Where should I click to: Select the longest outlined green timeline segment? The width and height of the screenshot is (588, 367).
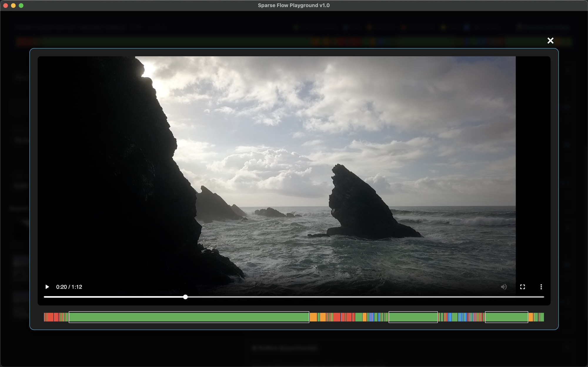coord(189,317)
